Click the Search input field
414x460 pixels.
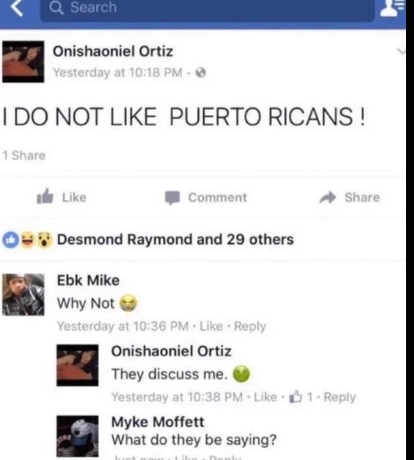pos(207,9)
